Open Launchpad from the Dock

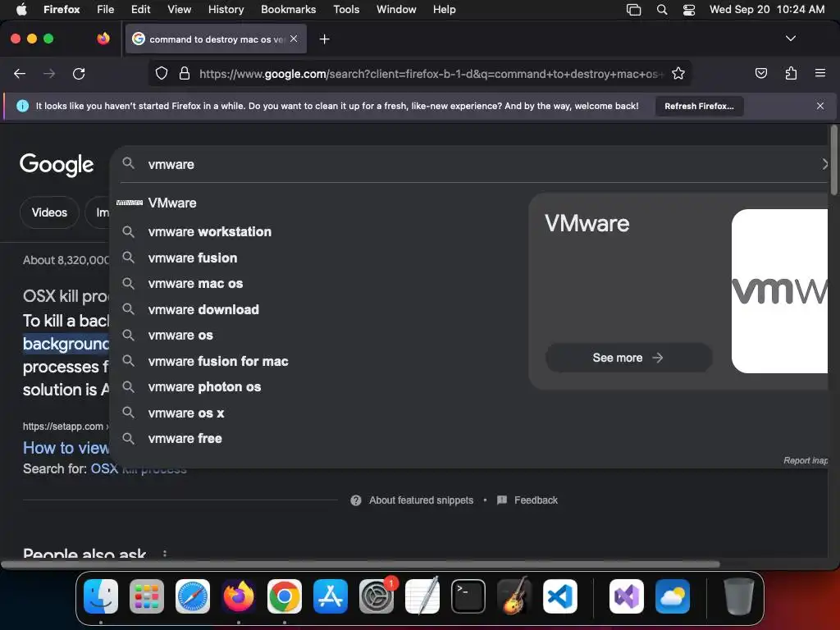(147, 596)
